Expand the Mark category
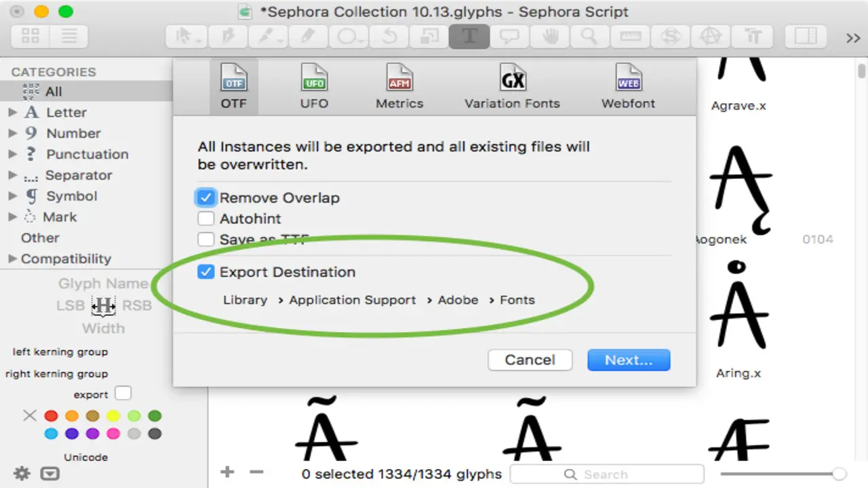 pyautogui.click(x=12, y=218)
